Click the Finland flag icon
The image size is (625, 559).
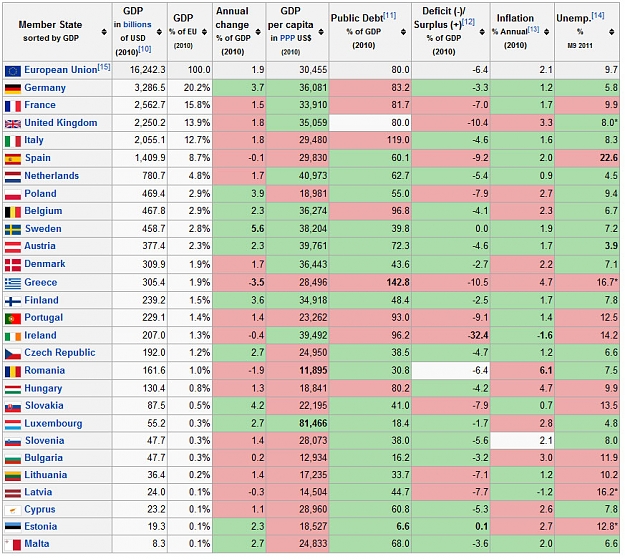[x=13, y=301]
